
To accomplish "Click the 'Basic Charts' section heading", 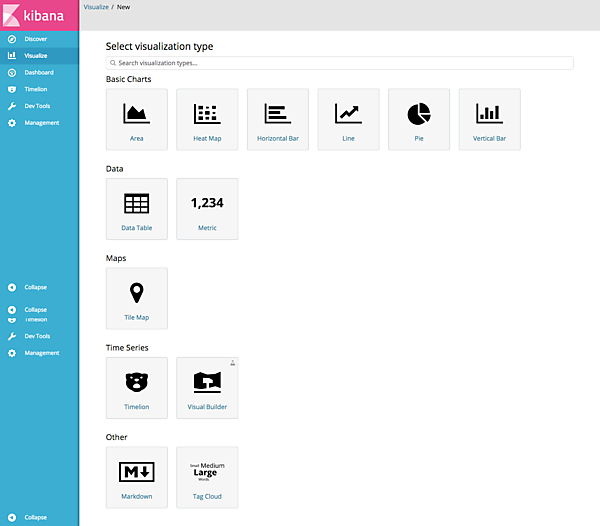I will click(x=128, y=79).
